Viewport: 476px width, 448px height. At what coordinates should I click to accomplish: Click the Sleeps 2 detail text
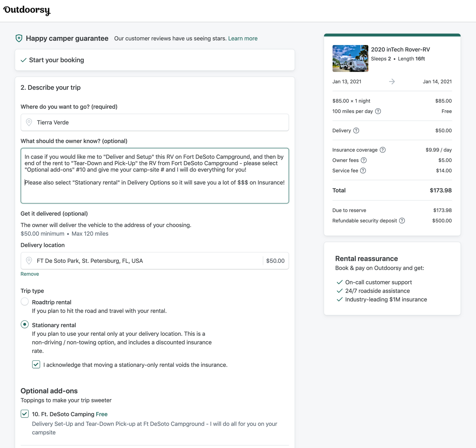coord(381,59)
